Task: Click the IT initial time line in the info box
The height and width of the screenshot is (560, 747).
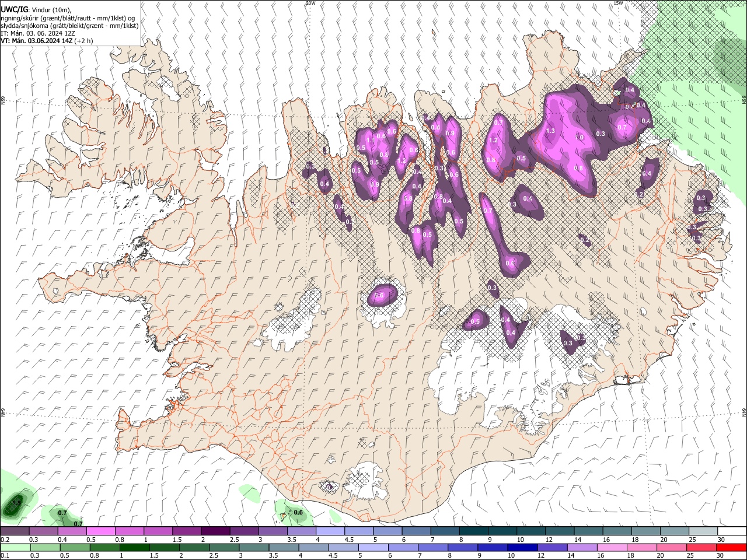Action: click(x=38, y=33)
